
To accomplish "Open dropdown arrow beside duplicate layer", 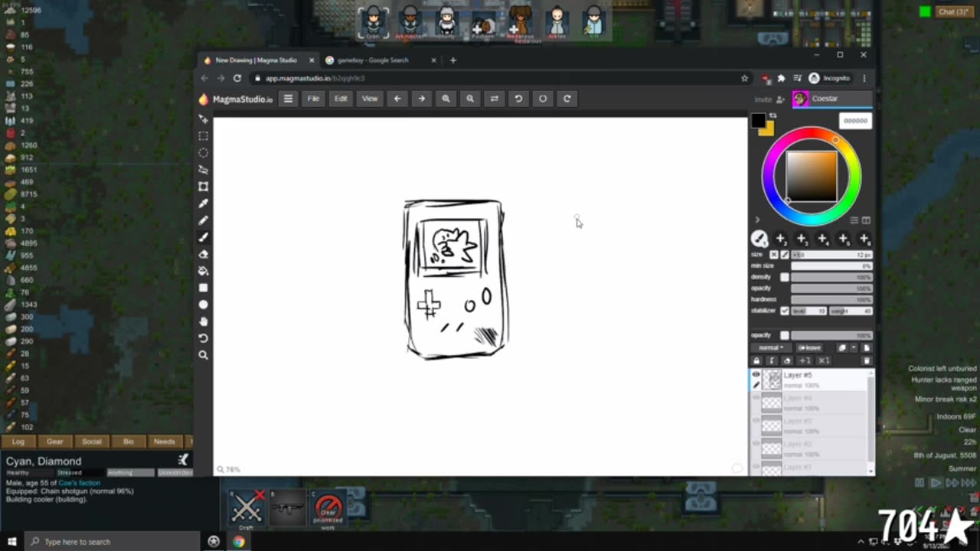I will [x=854, y=347].
